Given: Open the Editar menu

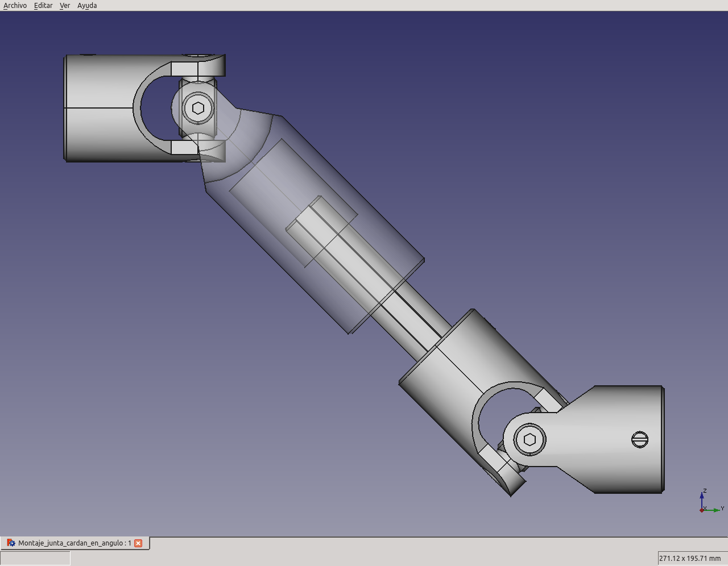Looking at the screenshot, I should click(x=43, y=5).
